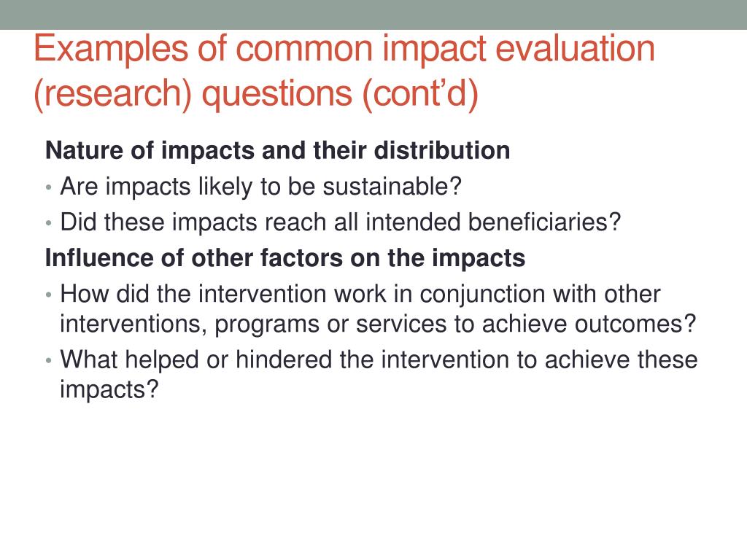The height and width of the screenshot is (560, 747).
Task: Click the word 'sustainable?' in the first bullet
Action: point(392,186)
